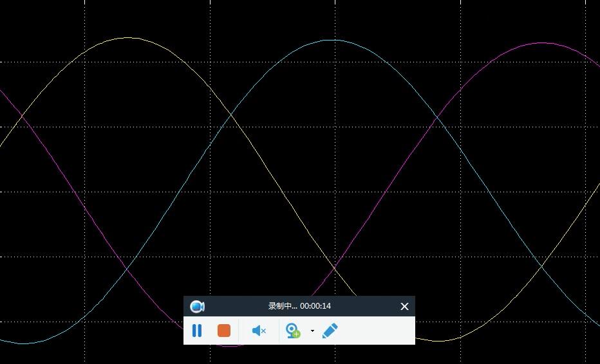Image resolution: width=600 pixels, height=364 pixels.
Task: Close the recording toolbar with X
Action: [x=404, y=306]
